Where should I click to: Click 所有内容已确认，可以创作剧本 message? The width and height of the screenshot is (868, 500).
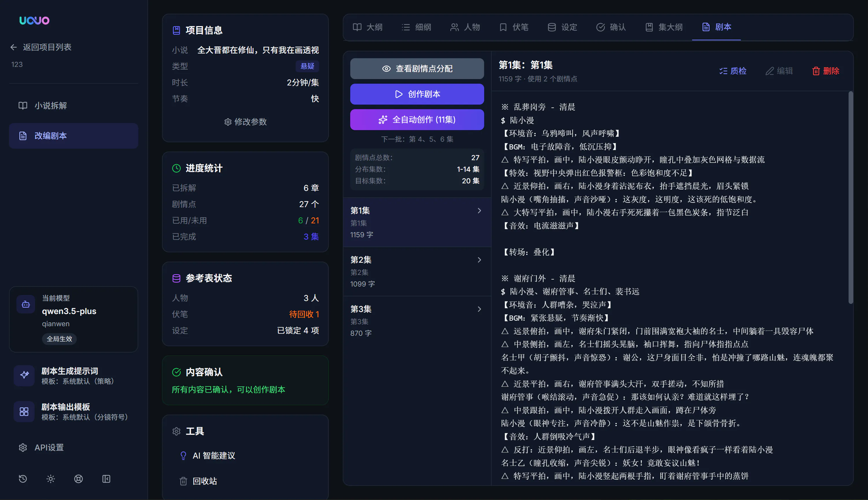point(228,389)
